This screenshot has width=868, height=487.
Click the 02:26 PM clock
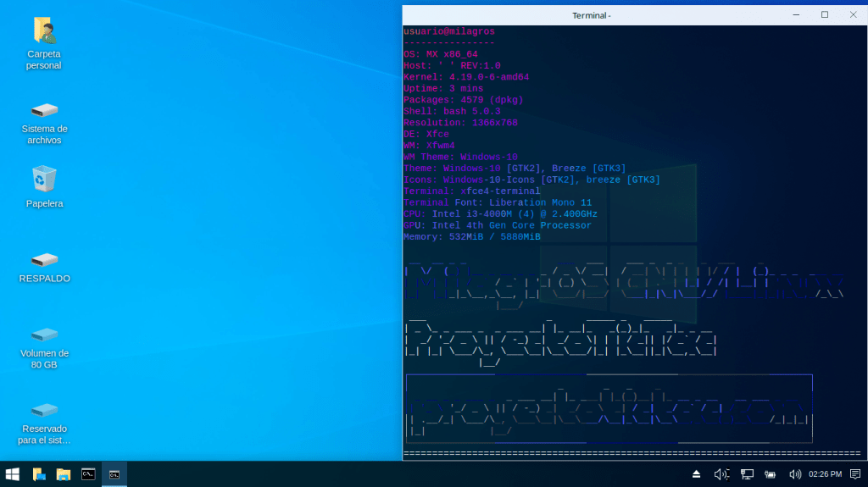(x=825, y=474)
